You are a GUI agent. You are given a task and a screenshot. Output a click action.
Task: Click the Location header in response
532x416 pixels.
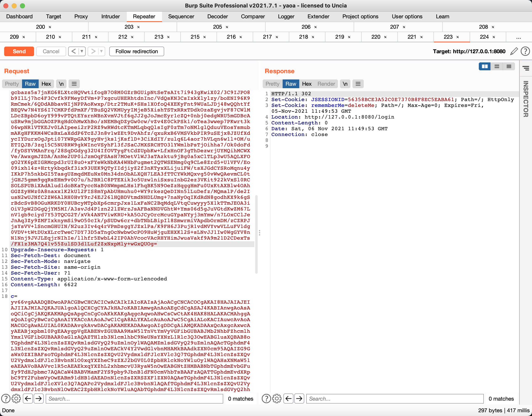point(333,117)
